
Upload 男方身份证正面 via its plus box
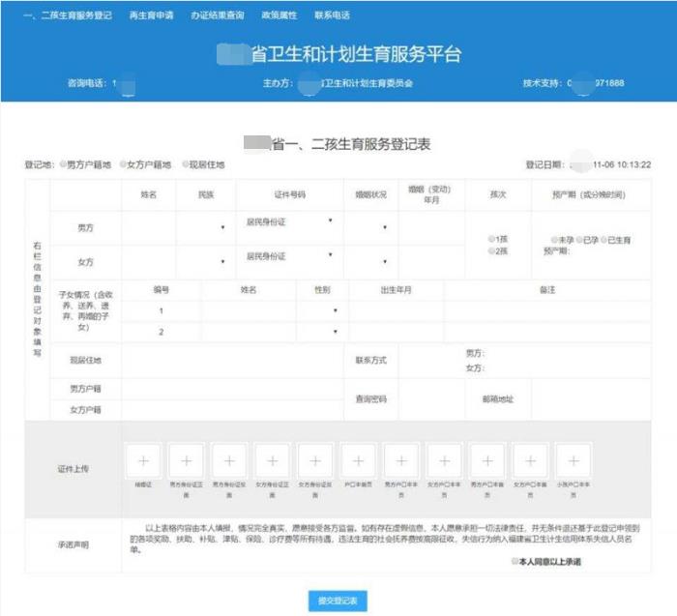186,460
